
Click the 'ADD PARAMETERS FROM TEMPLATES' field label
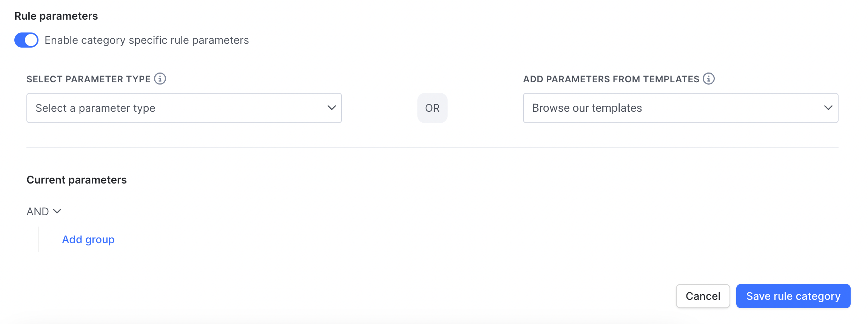611,79
